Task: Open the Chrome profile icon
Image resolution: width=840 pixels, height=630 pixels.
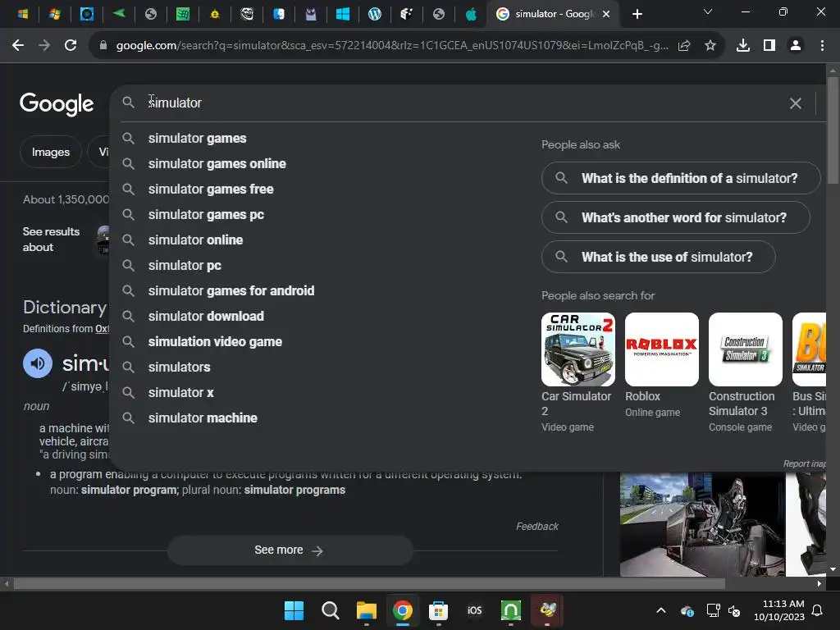Action: click(x=796, y=46)
